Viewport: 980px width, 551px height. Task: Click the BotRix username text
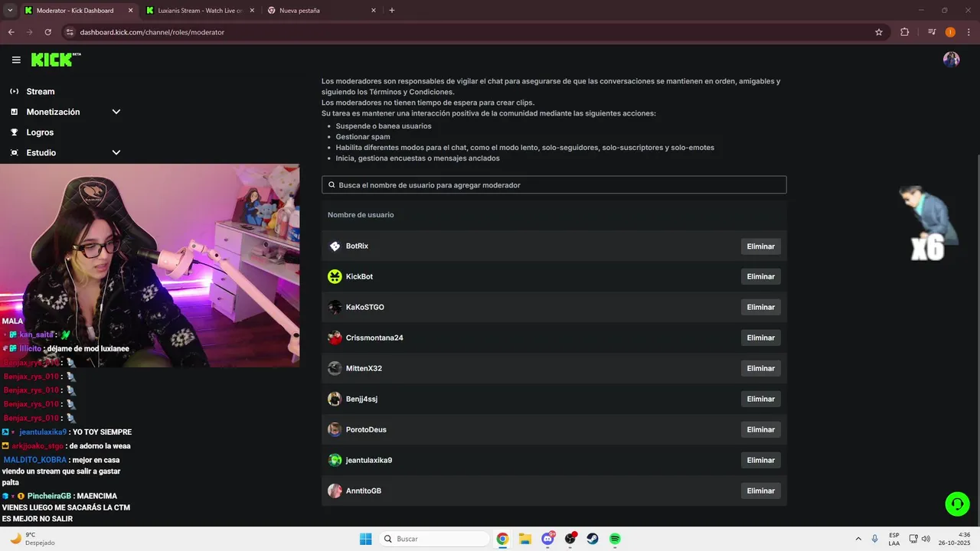click(x=357, y=246)
